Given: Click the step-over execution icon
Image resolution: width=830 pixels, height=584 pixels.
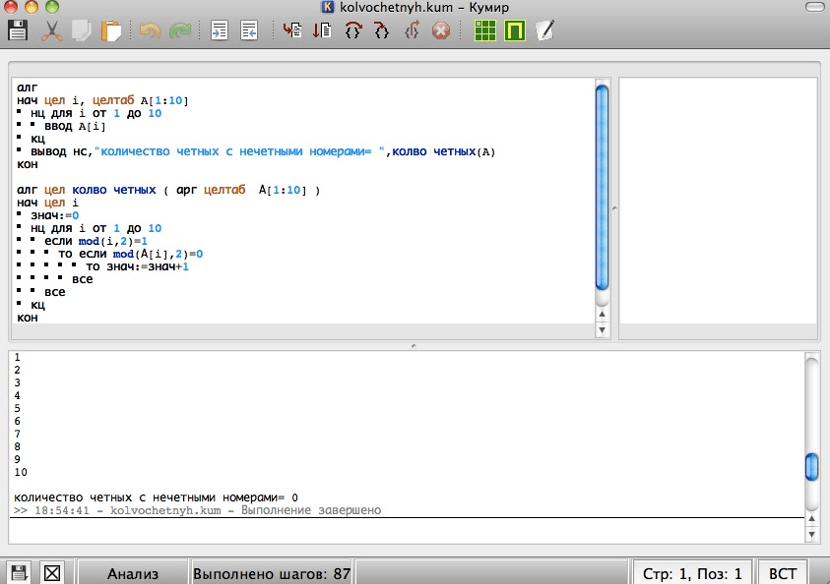Looking at the screenshot, I should click(x=352, y=31).
